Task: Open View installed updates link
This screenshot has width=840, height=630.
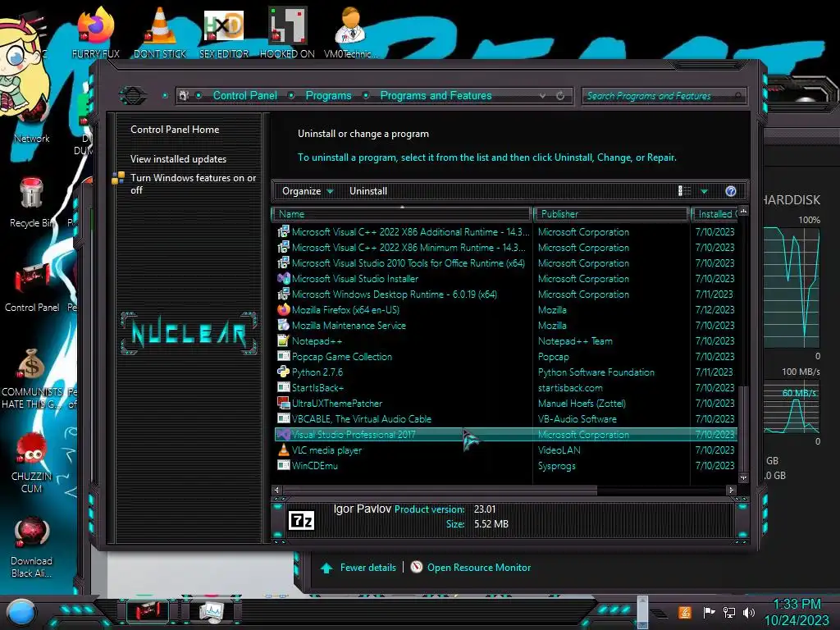Action: 178,159
